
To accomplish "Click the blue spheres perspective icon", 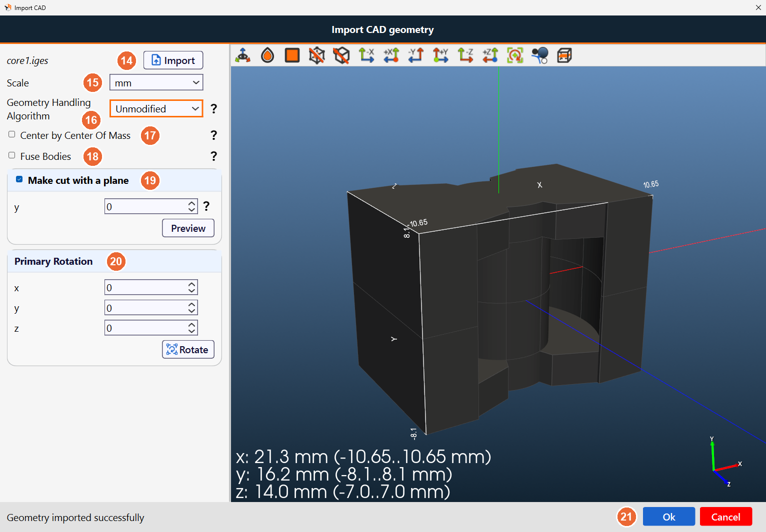I will point(539,55).
